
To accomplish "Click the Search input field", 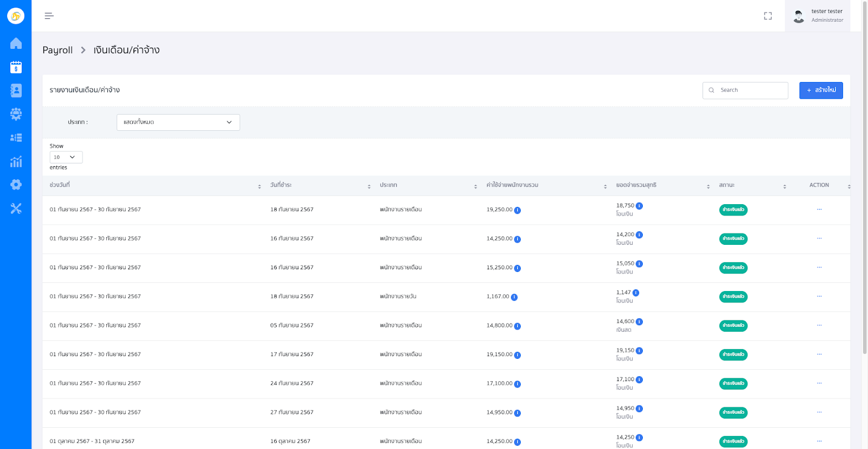I will (x=745, y=90).
